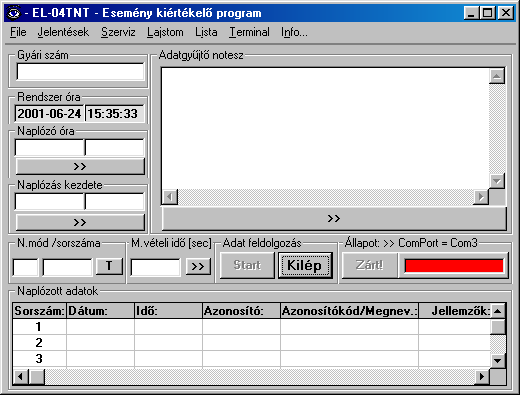Maximize the EL-04TNT window

487,13
